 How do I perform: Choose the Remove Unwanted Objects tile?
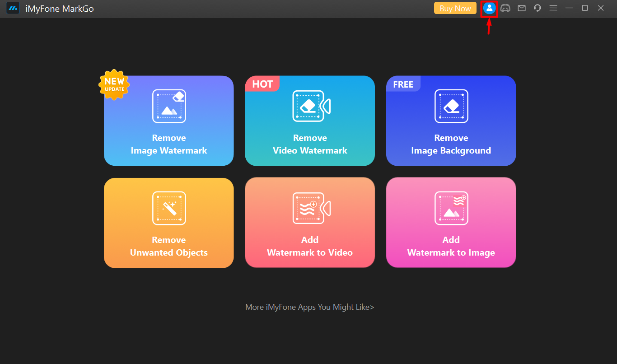(169, 223)
